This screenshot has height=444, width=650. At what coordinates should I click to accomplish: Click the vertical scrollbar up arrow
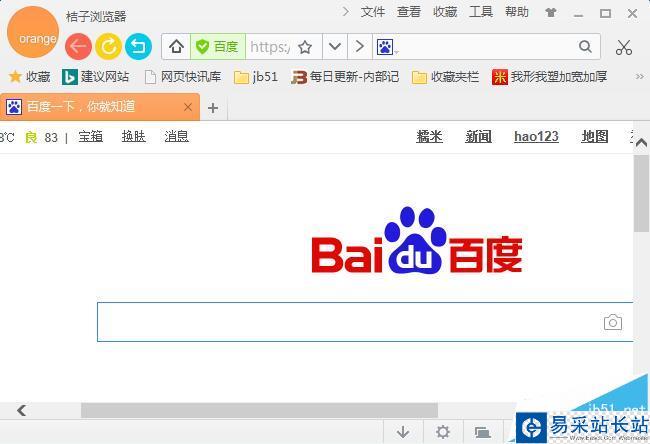point(641,143)
